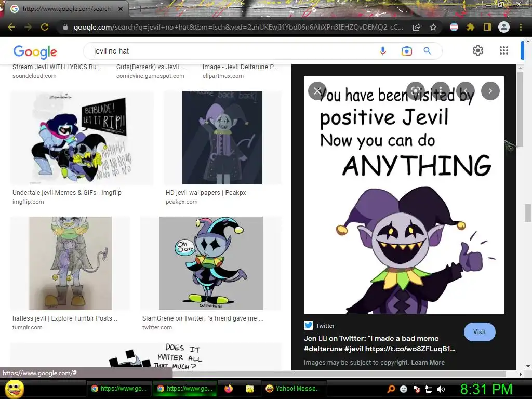Click the share page icon in address bar

click(417, 27)
